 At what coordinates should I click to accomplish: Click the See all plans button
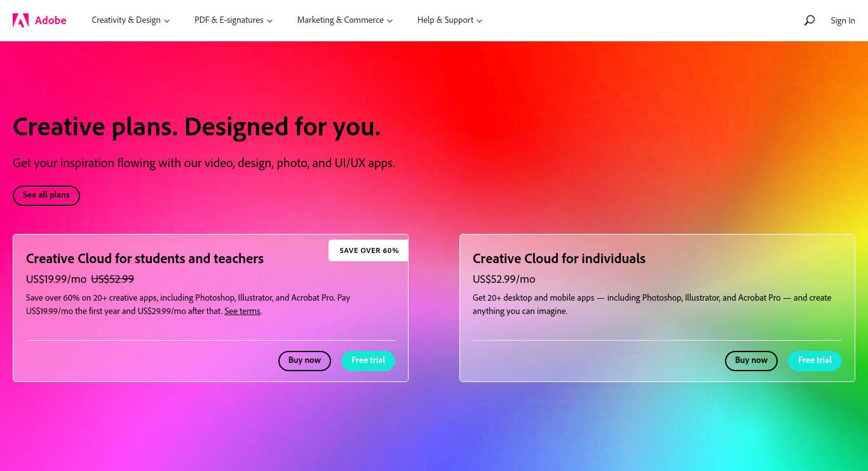(46, 195)
